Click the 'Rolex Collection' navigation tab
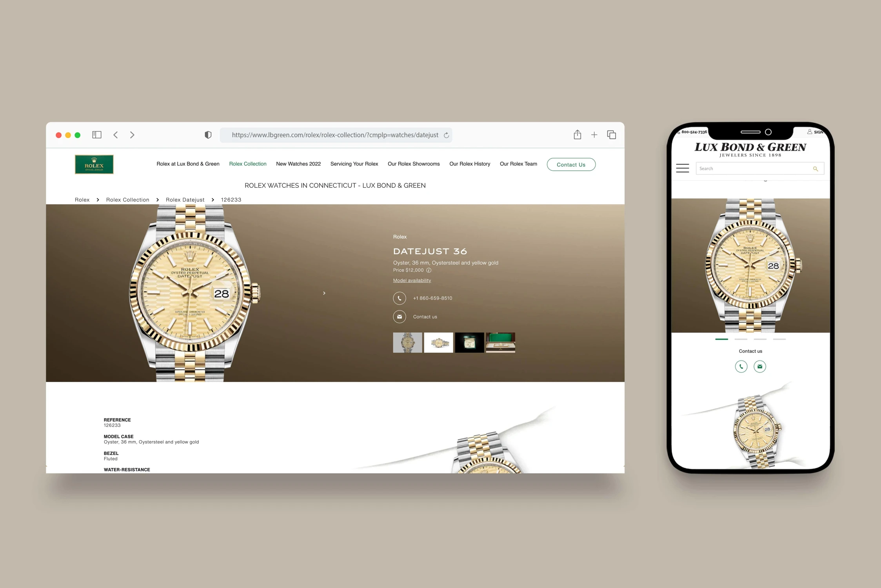This screenshot has width=881, height=588. click(x=247, y=163)
